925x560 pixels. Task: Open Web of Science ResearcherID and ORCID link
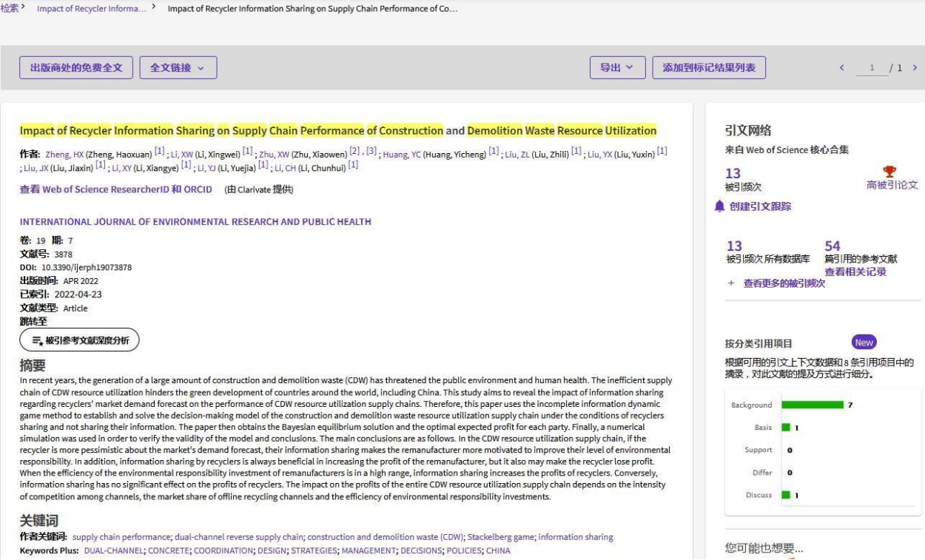[x=115, y=189]
